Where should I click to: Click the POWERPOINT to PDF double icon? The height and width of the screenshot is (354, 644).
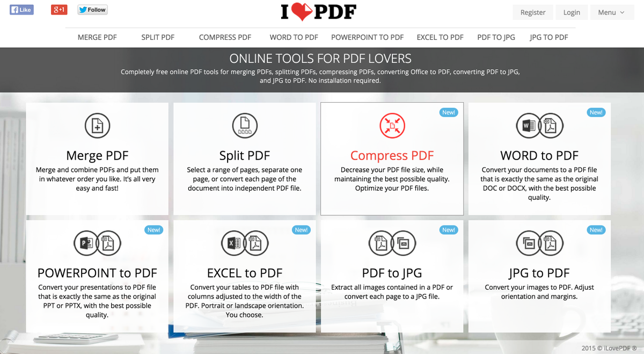click(x=97, y=244)
